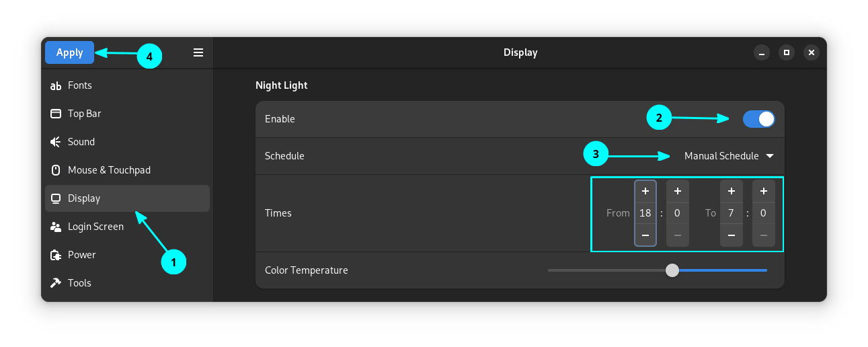Increase the From minutes value
Screen dimensions: 868x347
pos(677,192)
